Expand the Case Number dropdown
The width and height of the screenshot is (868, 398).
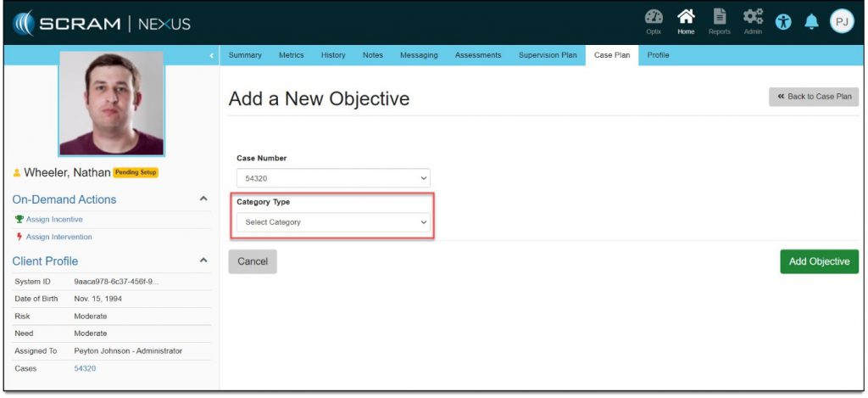pos(333,178)
